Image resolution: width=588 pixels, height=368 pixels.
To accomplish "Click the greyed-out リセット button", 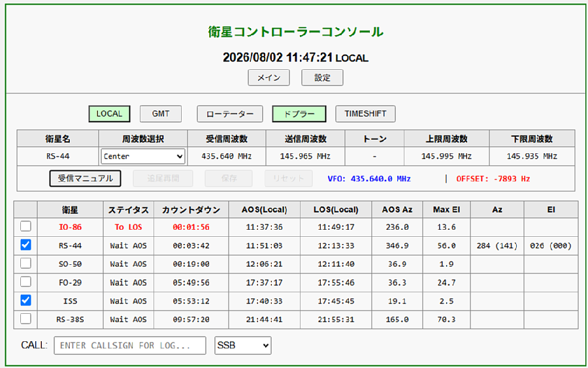I will tap(288, 179).
